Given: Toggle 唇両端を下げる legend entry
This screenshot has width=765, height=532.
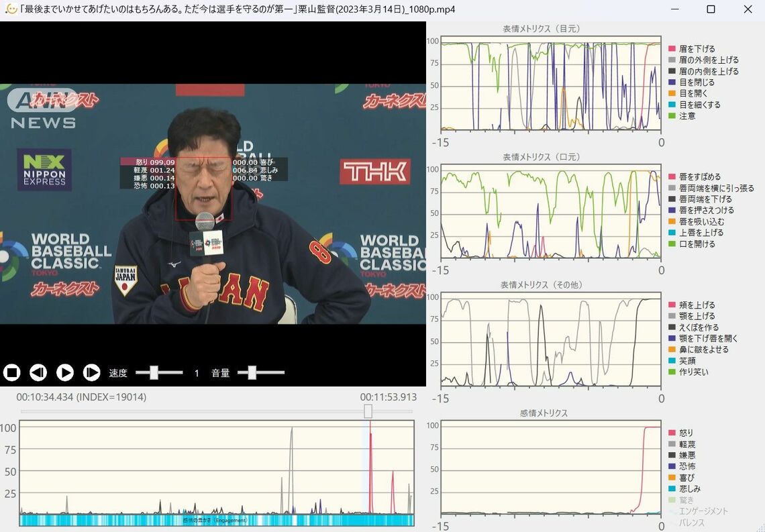Looking at the screenshot, I should (700, 199).
